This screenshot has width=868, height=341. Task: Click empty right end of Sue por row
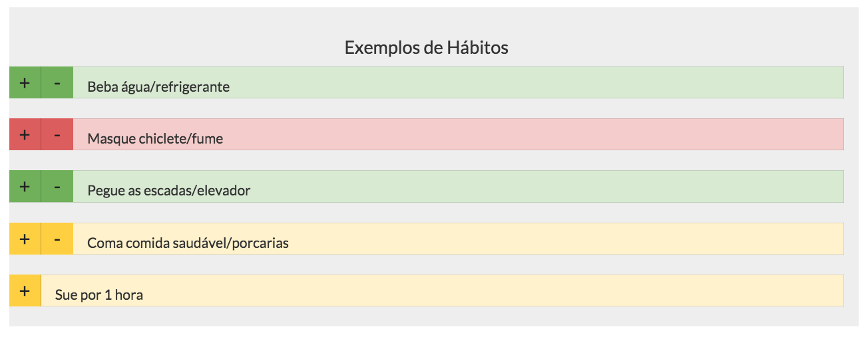click(x=765, y=290)
